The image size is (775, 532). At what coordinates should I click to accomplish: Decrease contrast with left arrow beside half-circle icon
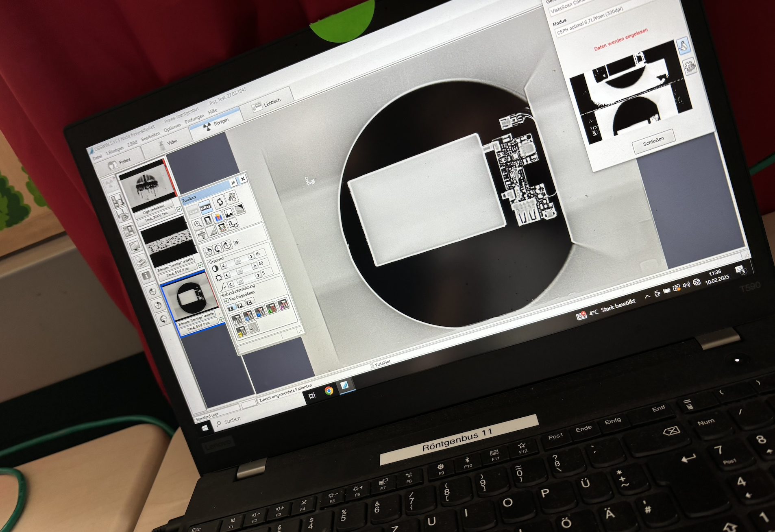tap(224, 266)
